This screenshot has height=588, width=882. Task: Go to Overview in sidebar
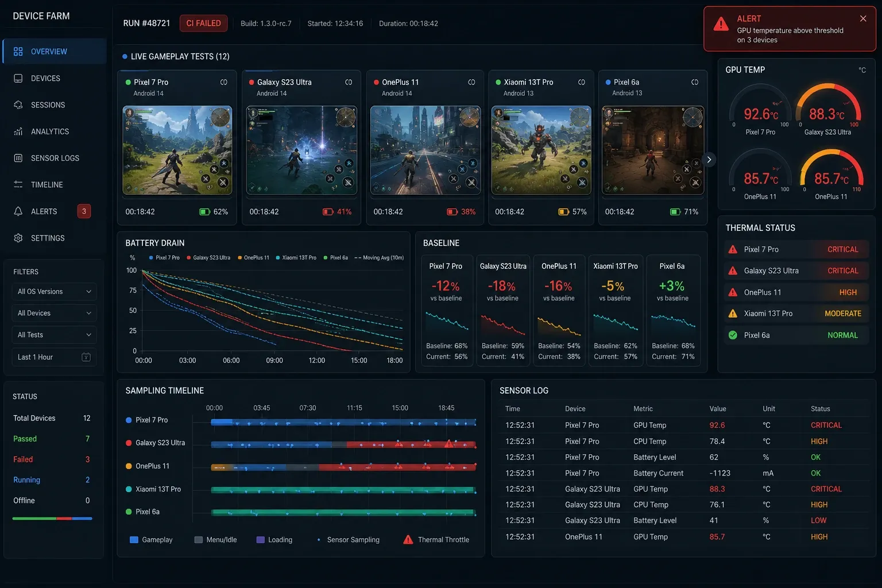click(x=55, y=52)
